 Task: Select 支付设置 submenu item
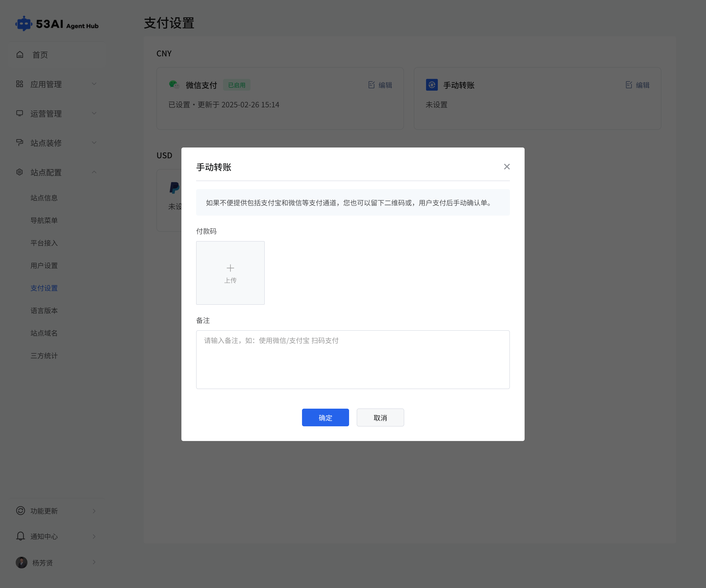click(44, 288)
